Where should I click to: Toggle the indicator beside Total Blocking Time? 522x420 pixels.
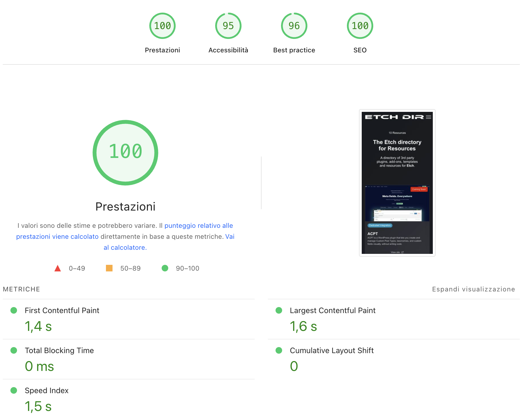pyautogui.click(x=13, y=350)
